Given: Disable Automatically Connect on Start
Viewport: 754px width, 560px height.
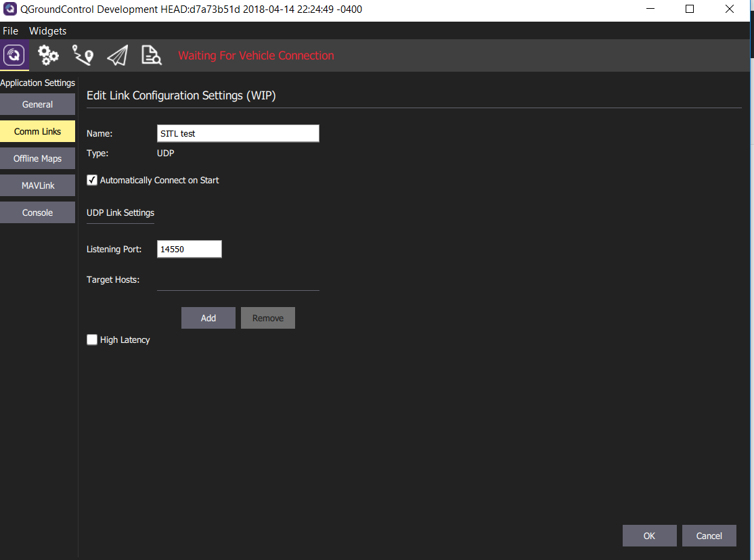Looking at the screenshot, I should coord(92,180).
